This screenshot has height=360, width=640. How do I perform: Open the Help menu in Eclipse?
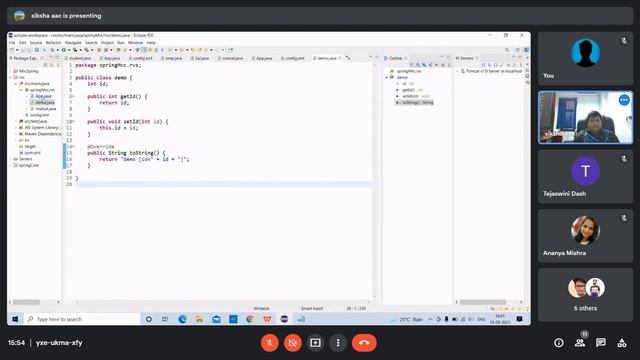point(151,42)
